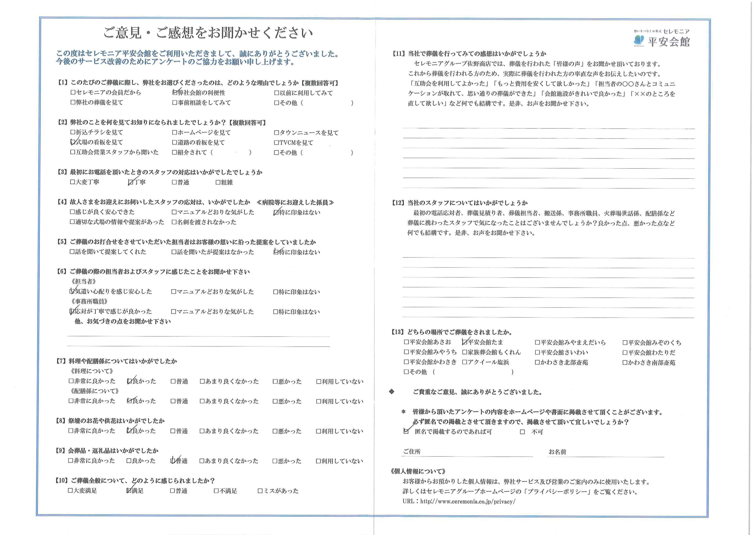
Task: Click ご貴重なご意見 thank-you text
Action: [x=478, y=392]
